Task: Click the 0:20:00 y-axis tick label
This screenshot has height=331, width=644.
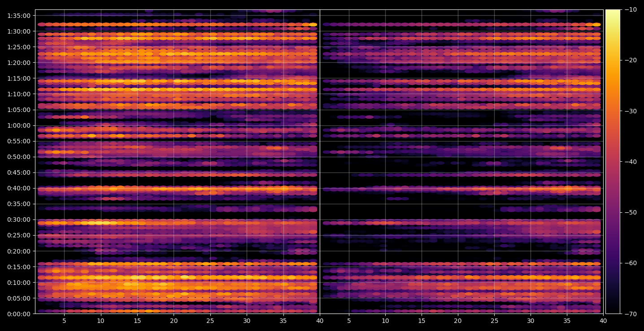Action: tap(19, 251)
